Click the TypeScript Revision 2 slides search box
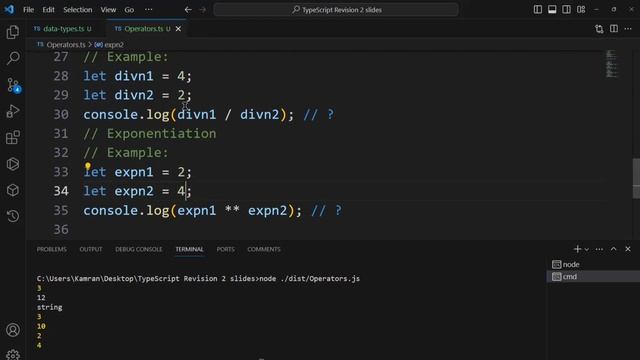This screenshot has width=640, height=360. 336,9
